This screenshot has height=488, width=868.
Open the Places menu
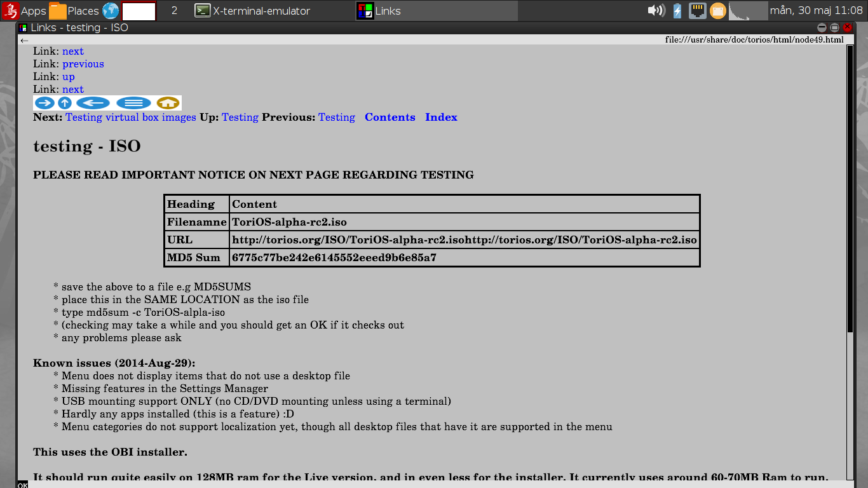coord(74,11)
